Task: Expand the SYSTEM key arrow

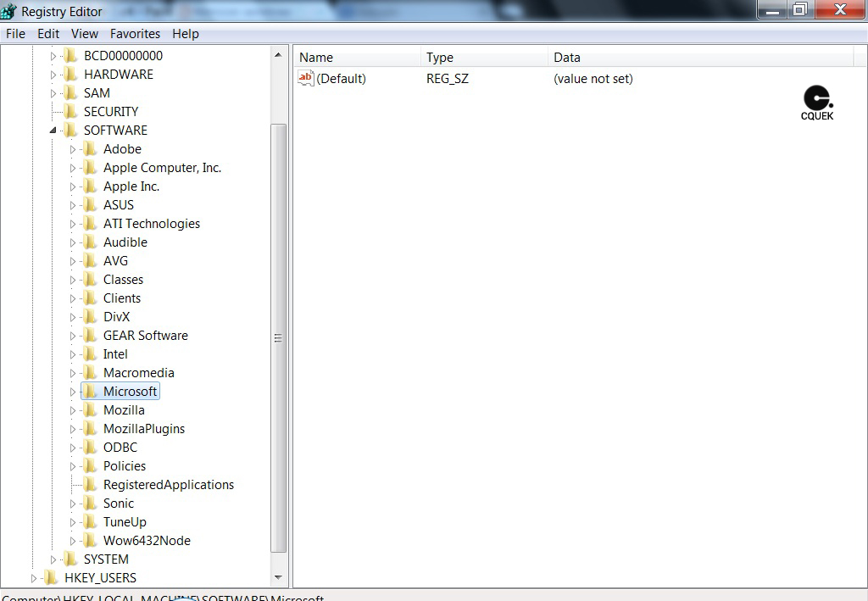Action: point(53,559)
